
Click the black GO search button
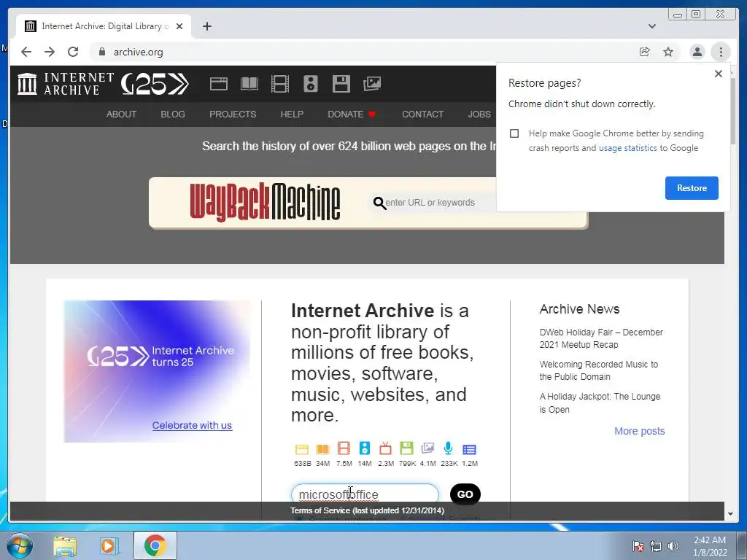465,494
